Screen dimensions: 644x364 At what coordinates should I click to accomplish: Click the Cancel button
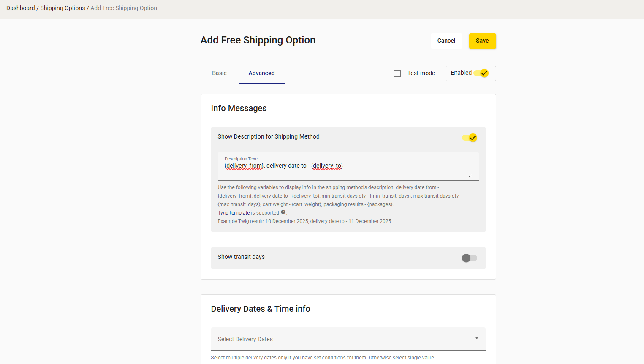446,41
